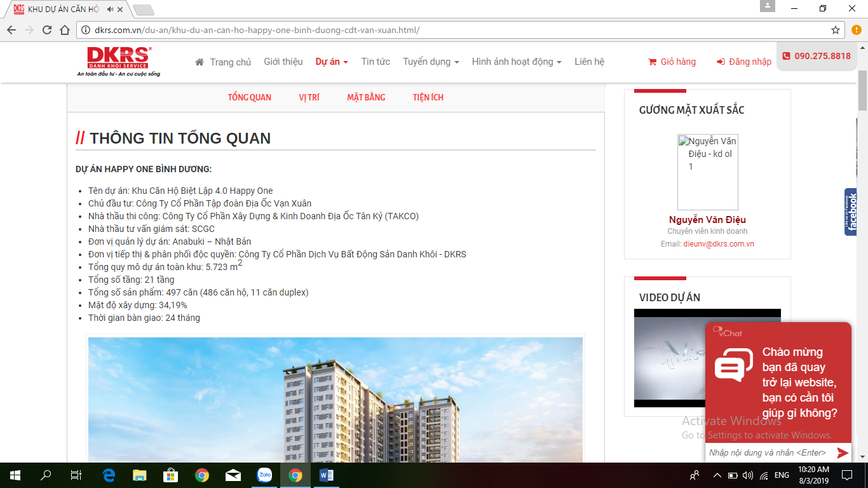Click the address bar URL
This screenshot has height=488, width=868.
coord(257,30)
